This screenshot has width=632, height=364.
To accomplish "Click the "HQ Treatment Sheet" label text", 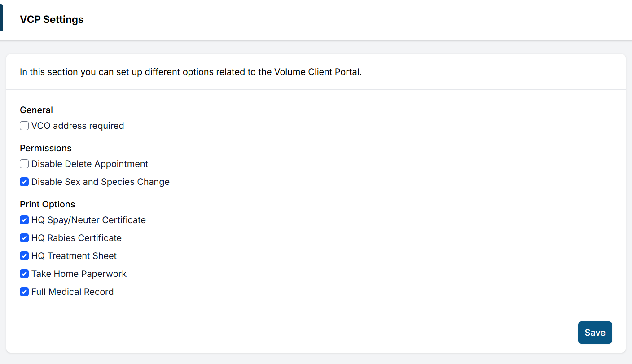I will click(x=74, y=256).
